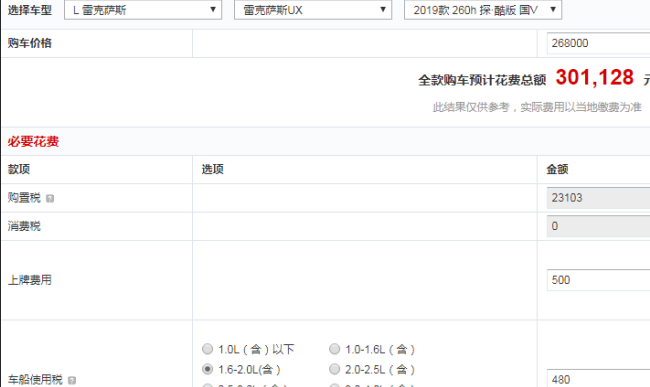Viewport: 650px width, 387px height.
Task: Click the 购置税 amount field 23103
Action: [598, 198]
